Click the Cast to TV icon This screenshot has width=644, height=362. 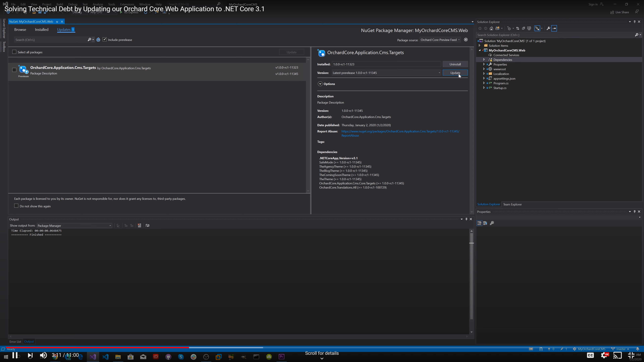tap(617, 355)
